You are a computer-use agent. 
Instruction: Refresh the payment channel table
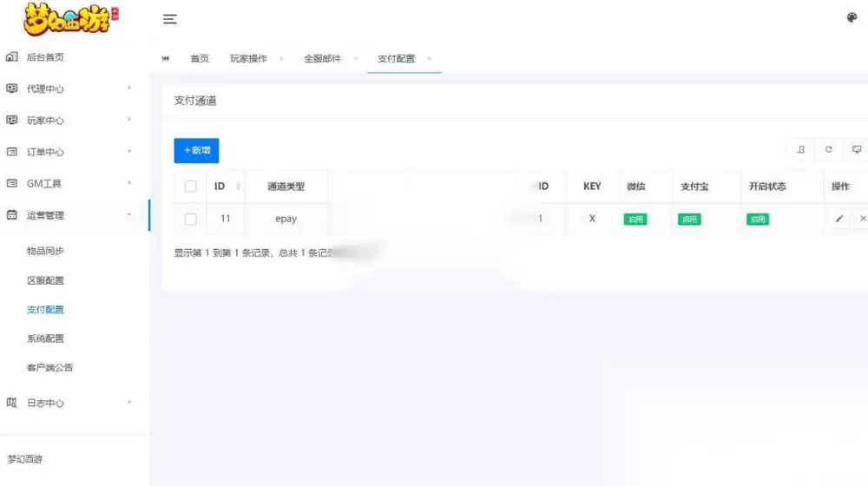coord(828,149)
